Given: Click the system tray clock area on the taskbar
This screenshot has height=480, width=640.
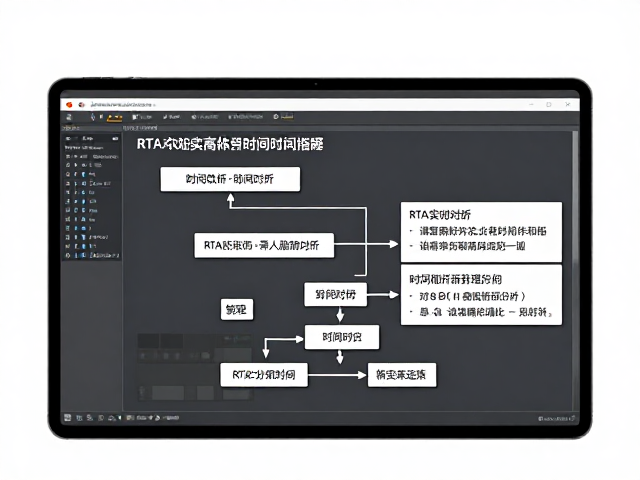Looking at the screenshot, I should [557, 418].
